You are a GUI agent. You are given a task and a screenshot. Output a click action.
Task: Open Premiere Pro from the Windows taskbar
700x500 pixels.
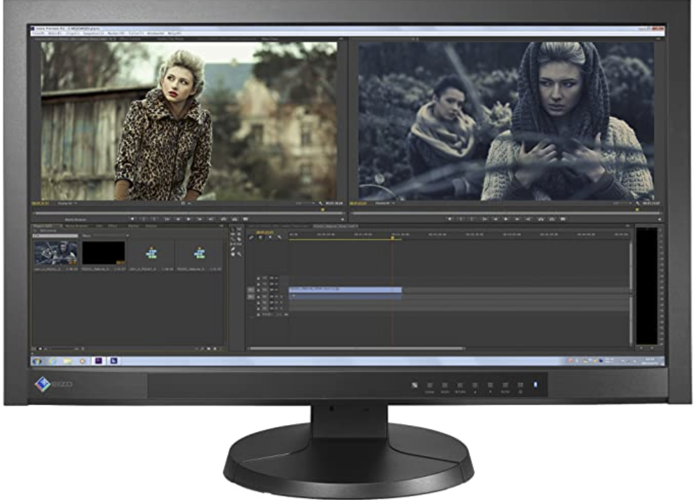[99, 359]
